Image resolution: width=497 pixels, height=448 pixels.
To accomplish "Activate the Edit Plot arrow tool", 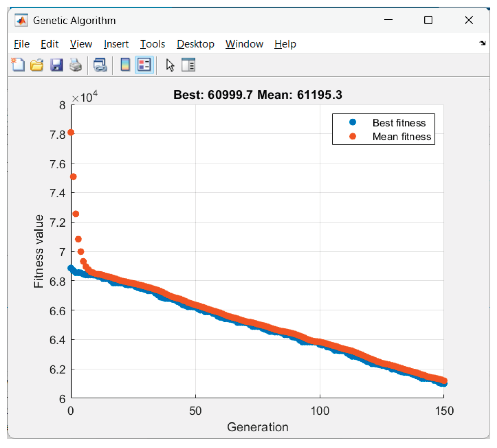I will [x=170, y=65].
